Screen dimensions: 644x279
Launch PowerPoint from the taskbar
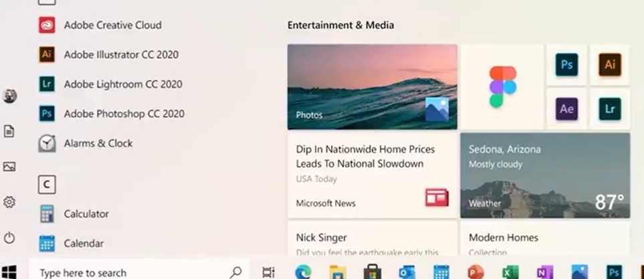tap(475, 272)
